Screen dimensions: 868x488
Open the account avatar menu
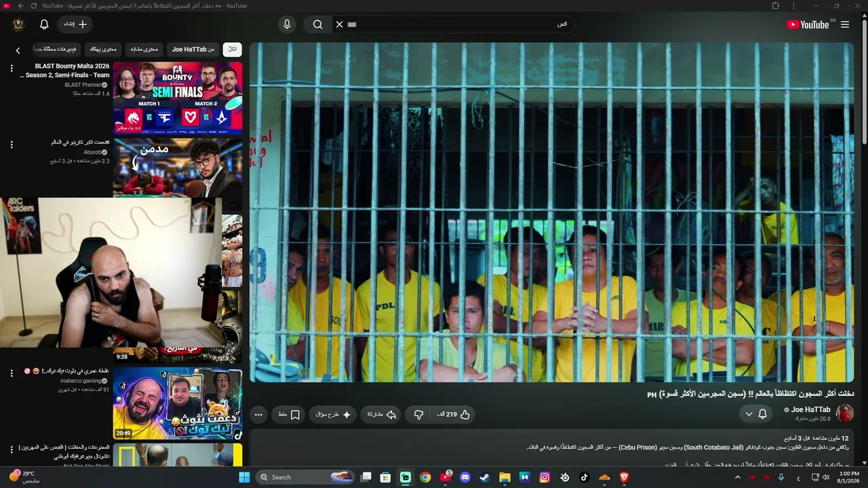18,24
